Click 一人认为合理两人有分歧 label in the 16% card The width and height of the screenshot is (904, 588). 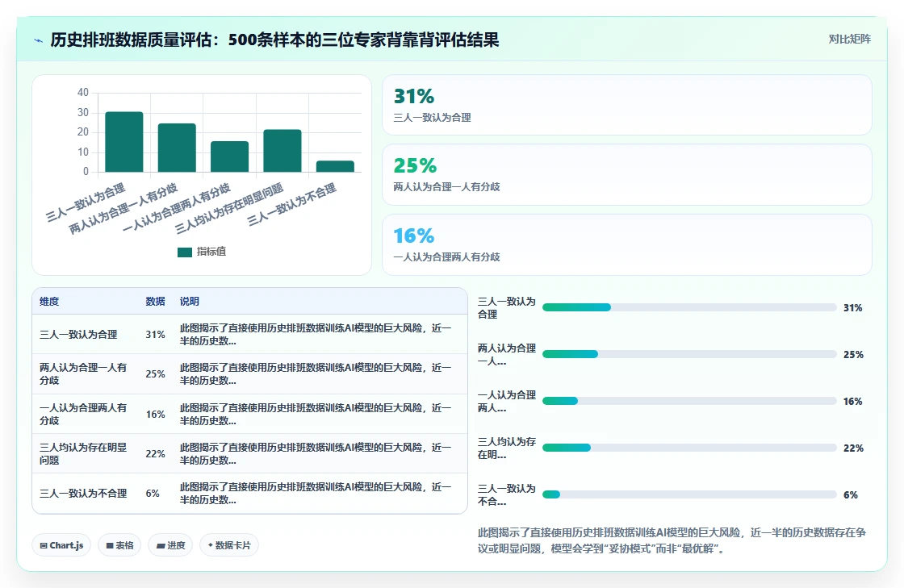pyautogui.click(x=446, y=256)
